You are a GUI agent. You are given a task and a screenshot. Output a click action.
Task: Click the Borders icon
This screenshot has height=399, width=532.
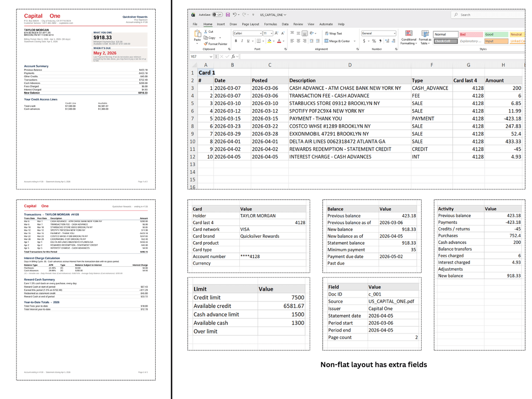tap(258, 41)
